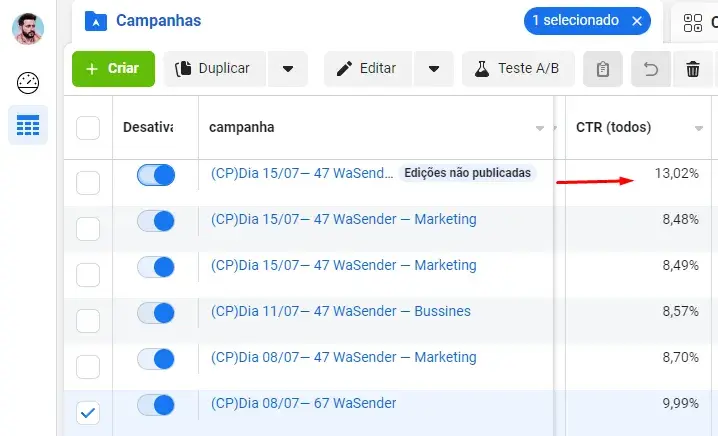Open the ad sets grid tab icon
Viewport: 718px width, 436px height.
693,22
